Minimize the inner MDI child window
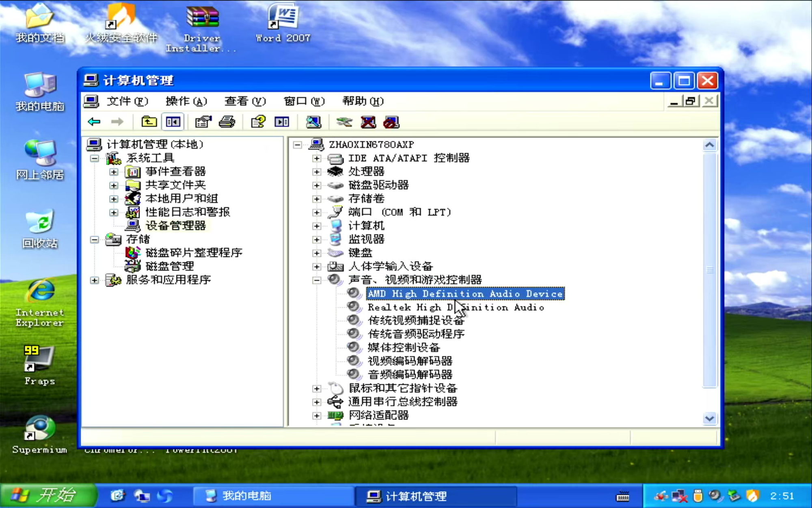This screenshot has height=508, width=812. tap(674, 101)
